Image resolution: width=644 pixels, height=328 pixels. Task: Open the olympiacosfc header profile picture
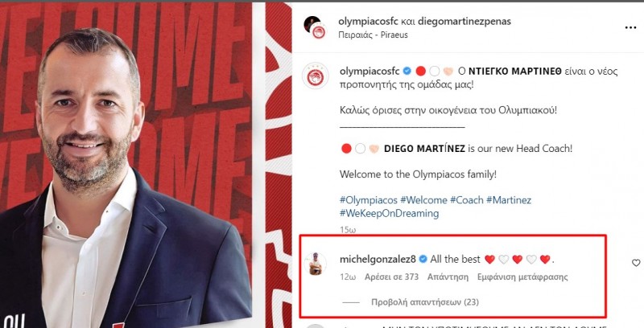(315, 27)
